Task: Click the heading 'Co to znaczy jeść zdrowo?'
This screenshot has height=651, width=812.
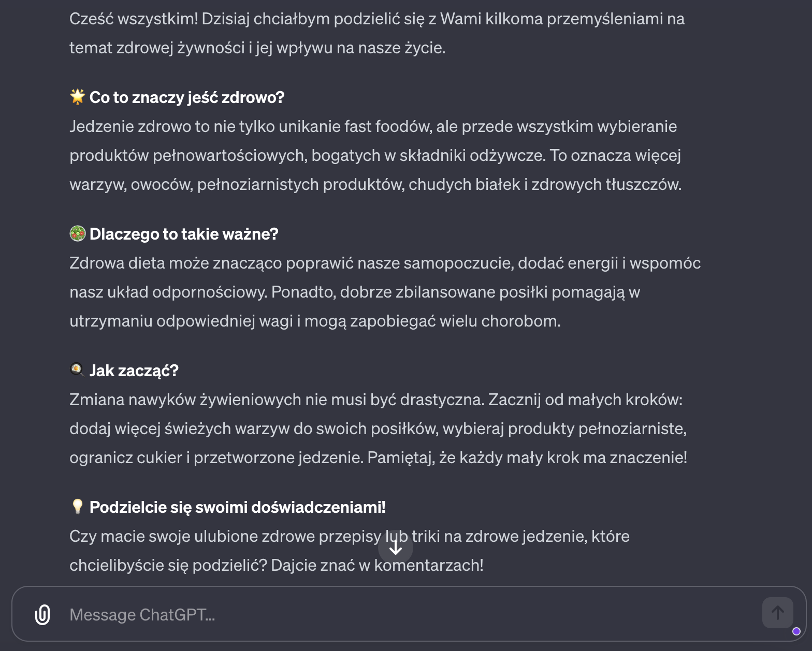Action: click(x=187, y=97)
